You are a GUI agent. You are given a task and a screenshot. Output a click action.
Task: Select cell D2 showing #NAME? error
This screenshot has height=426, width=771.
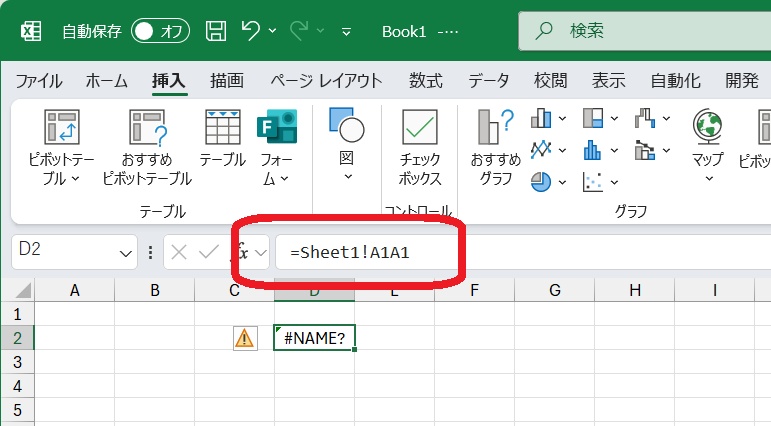pos(314,338)
